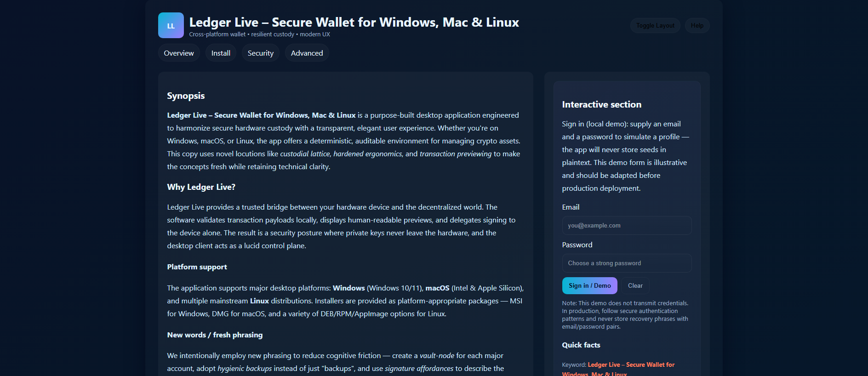The image size is (868, 376).
Task: Click the New words / fresh phrasing heading
Action: point(215,335)
